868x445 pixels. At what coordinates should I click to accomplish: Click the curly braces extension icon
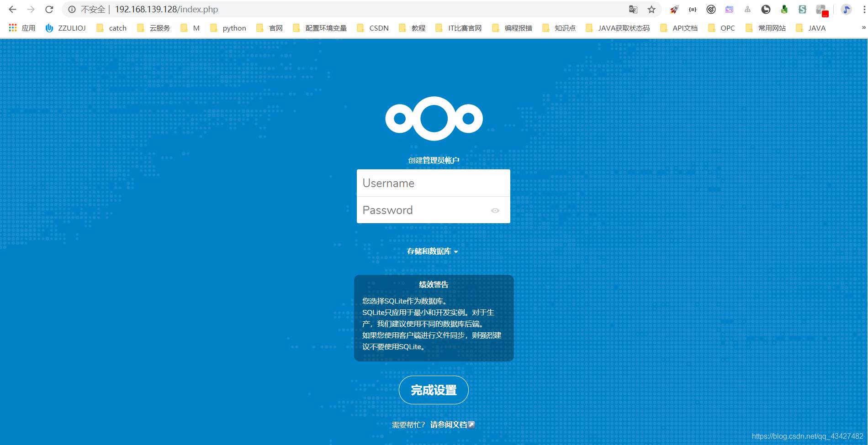click(693, 9)
